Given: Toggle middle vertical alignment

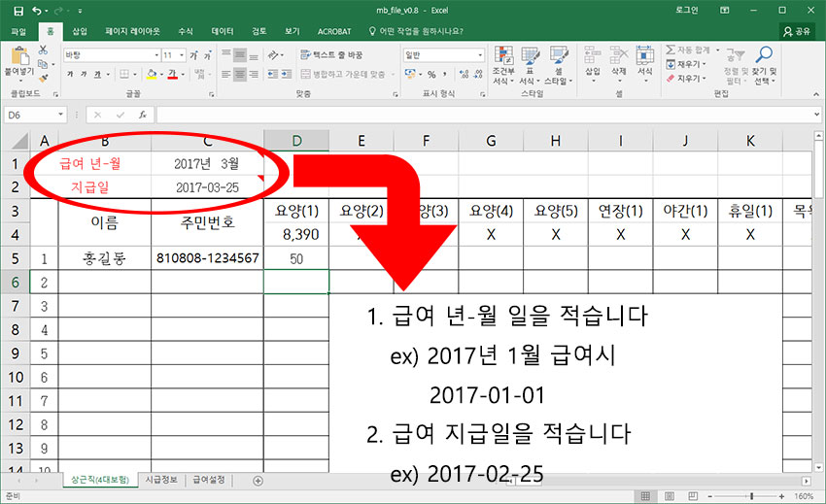Looking at the screenshot, I should (x=240, y=55).
